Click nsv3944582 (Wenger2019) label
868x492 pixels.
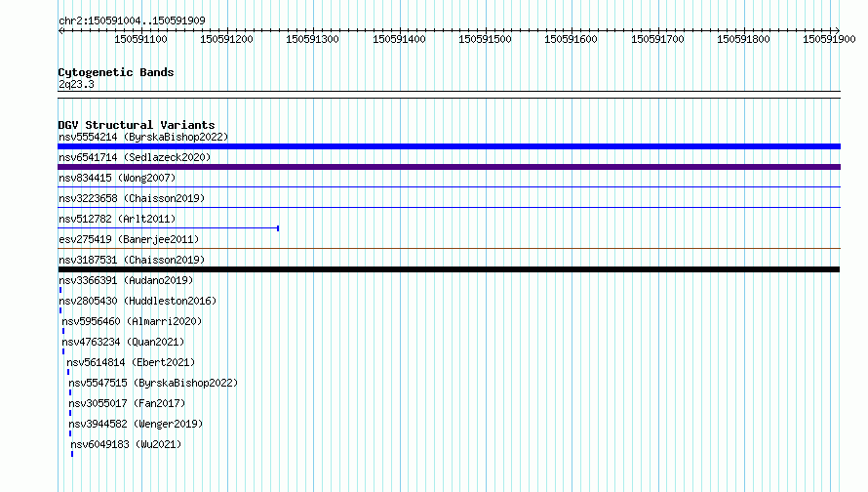tap(136, 424)
